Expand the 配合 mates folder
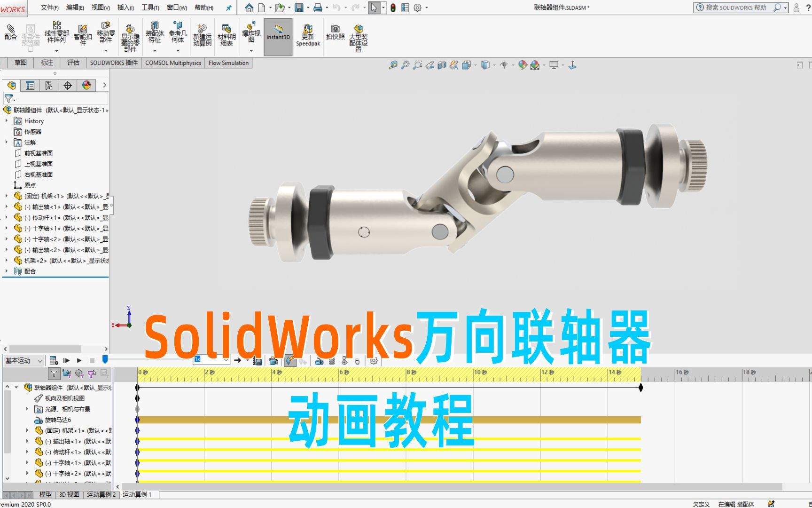 pos(7,271)
